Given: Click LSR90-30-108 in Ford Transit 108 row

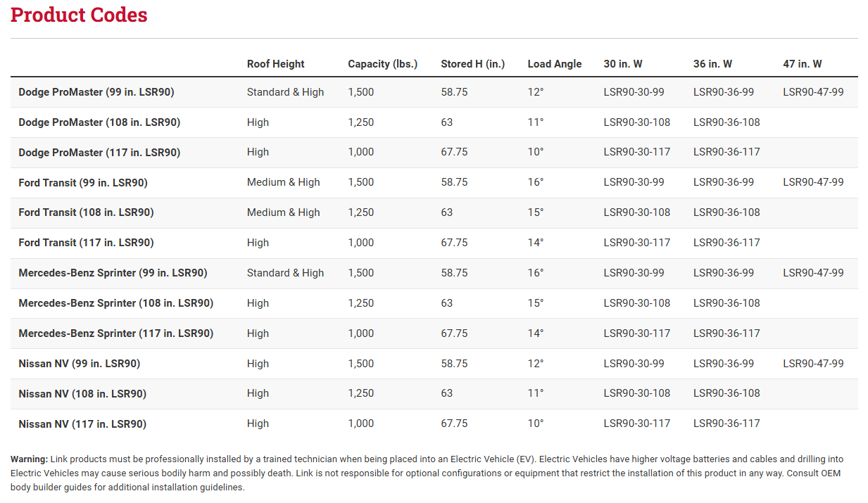Looking at the screenshot, I should (x=637, y=212).
